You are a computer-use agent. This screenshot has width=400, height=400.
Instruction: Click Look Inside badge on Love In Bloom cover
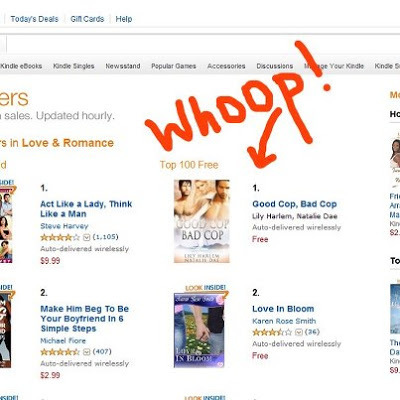206,288
